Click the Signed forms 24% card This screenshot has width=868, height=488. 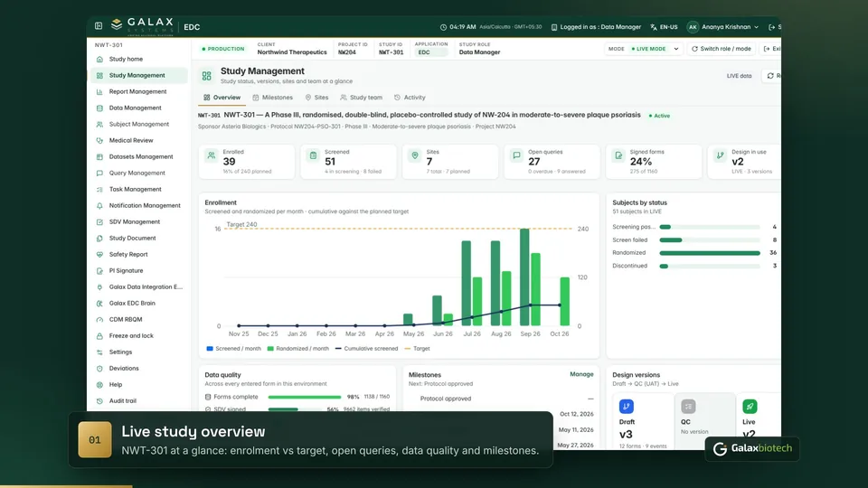(x=654, y=162)
